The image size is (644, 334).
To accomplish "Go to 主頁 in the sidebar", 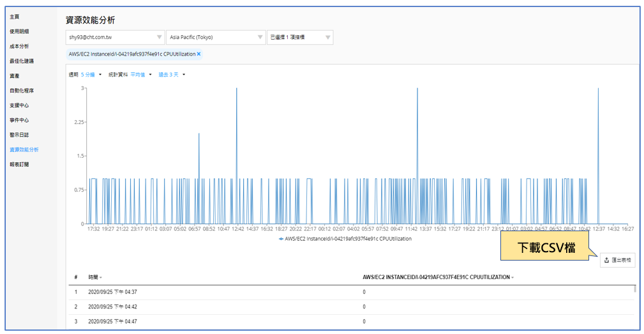I will coord(14,17).
